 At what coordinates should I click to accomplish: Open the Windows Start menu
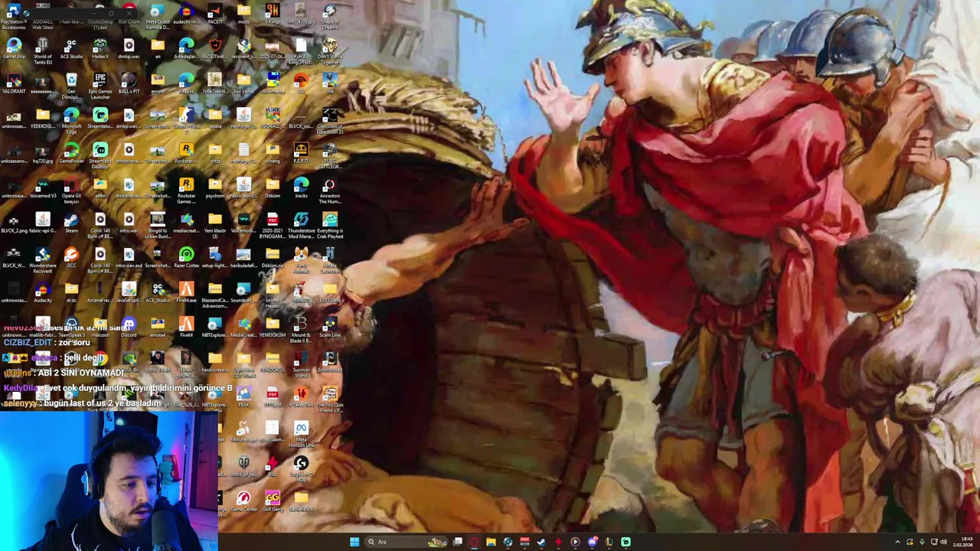click(x=354, y=542)
